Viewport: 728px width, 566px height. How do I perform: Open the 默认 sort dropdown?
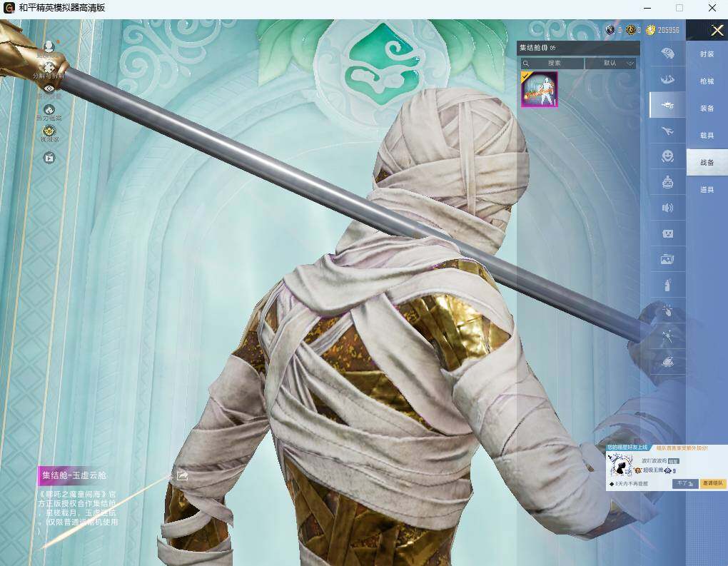[x=610, y=63]
